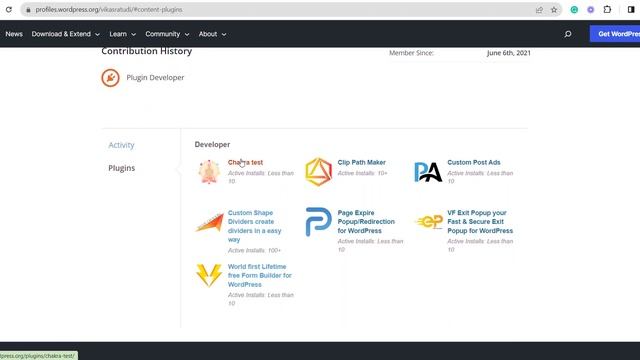The height and width of the screenshot is (360, 640).
Task: Open the purple round extension icon
Action: [x=591, y=9]
